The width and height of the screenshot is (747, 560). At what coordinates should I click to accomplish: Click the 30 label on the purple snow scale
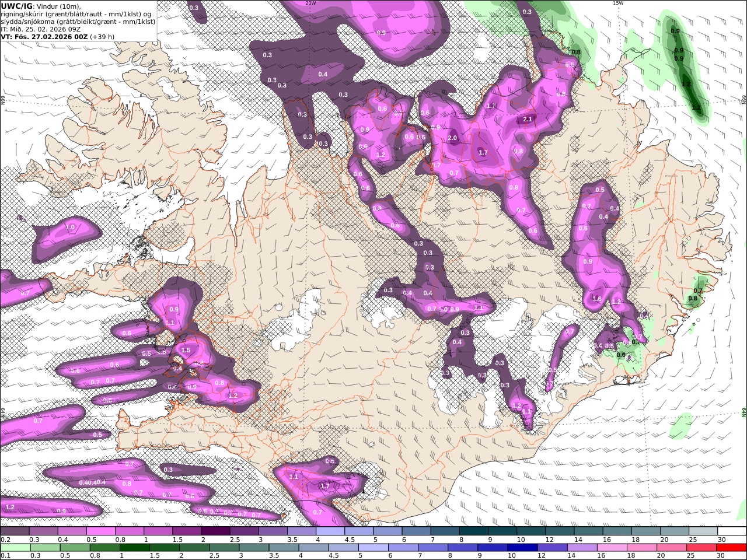pyautogui.click(x=721, y=540)
